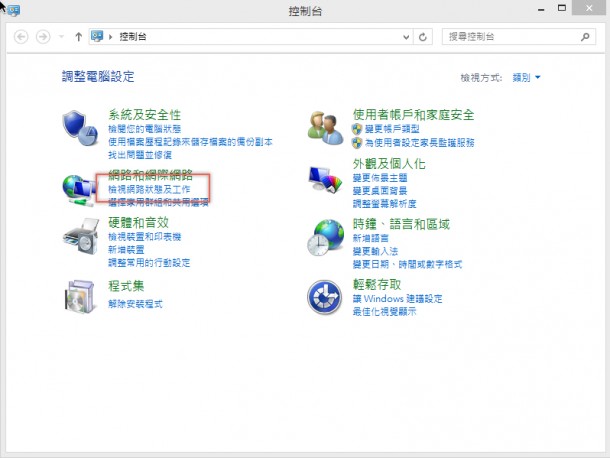Screen dimensions: 610x458
Task: Open the Hardware and Sound printer icon
Action: [81, 237]
